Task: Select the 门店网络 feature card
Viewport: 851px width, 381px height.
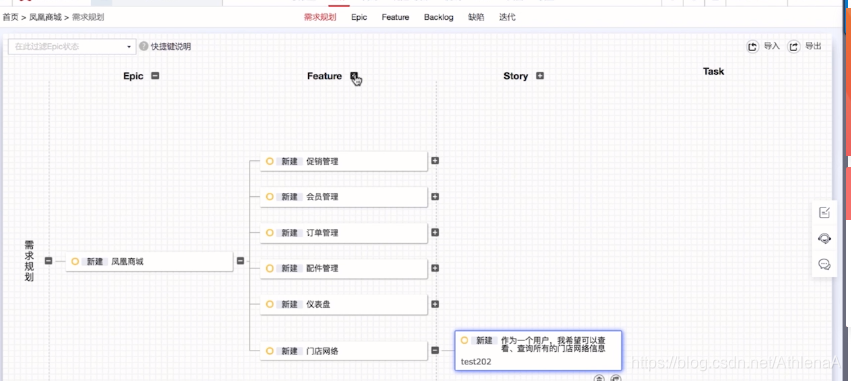Action: click(344, 351)
